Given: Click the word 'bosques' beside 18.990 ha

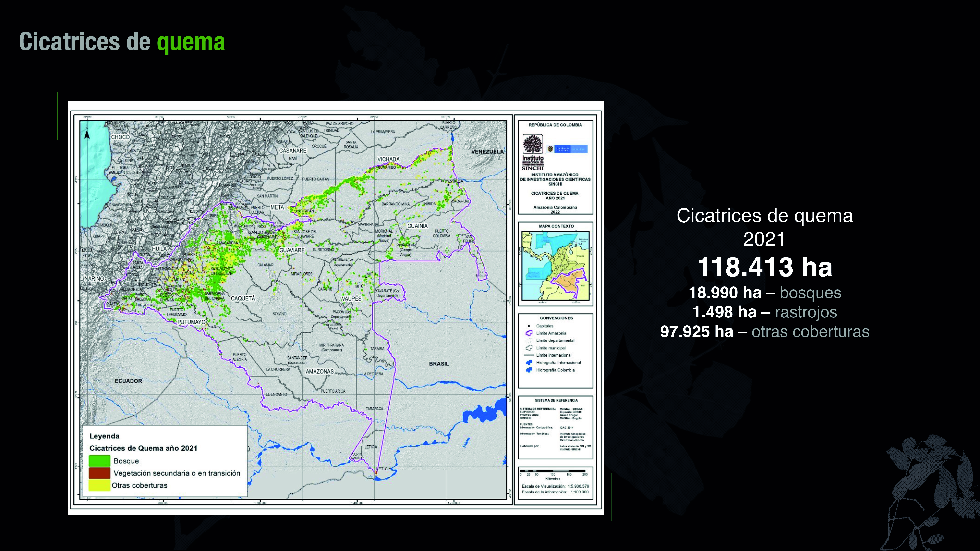Looking at the screenshot, I should (810, 293).
